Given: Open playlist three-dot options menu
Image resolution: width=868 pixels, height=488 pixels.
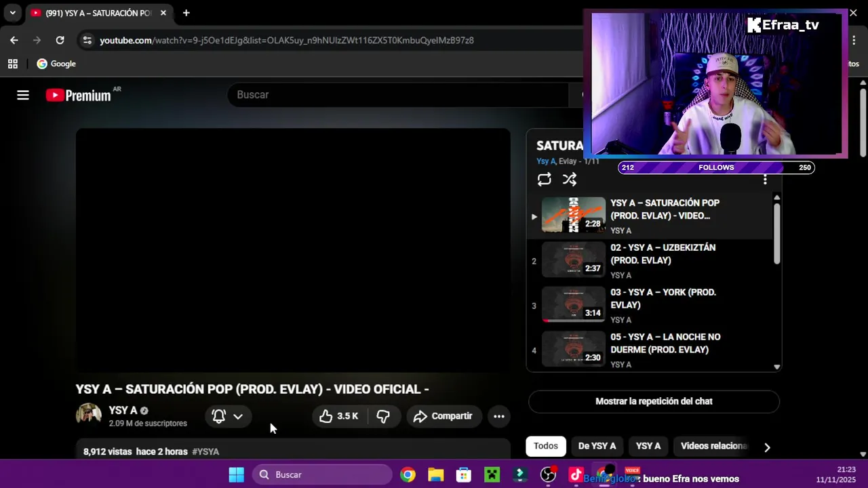Looking at the screenshot, I should click(765, 180).
